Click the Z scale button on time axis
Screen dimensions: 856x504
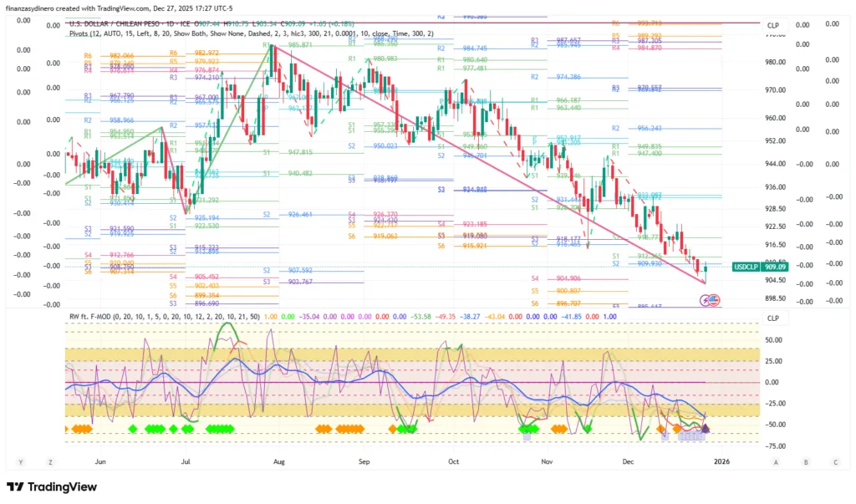tap(50, 461)
